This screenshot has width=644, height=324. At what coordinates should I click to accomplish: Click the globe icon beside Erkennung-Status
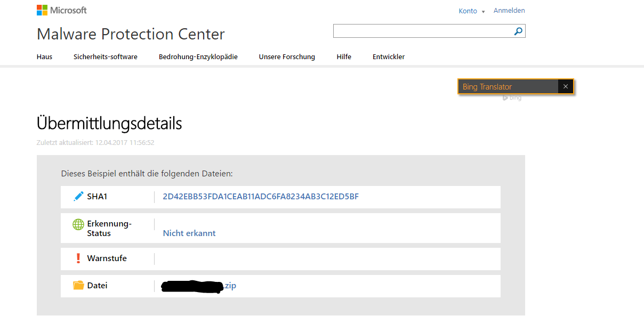click(x=78, y=224)
